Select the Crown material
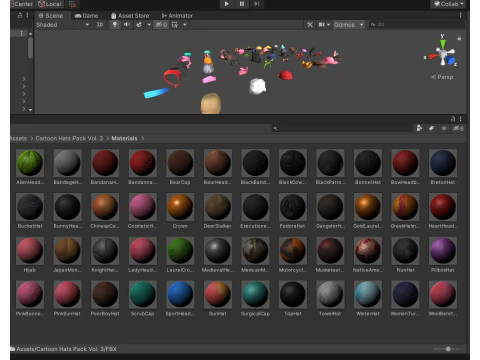480x360 pixels. (x=180, y=211)
